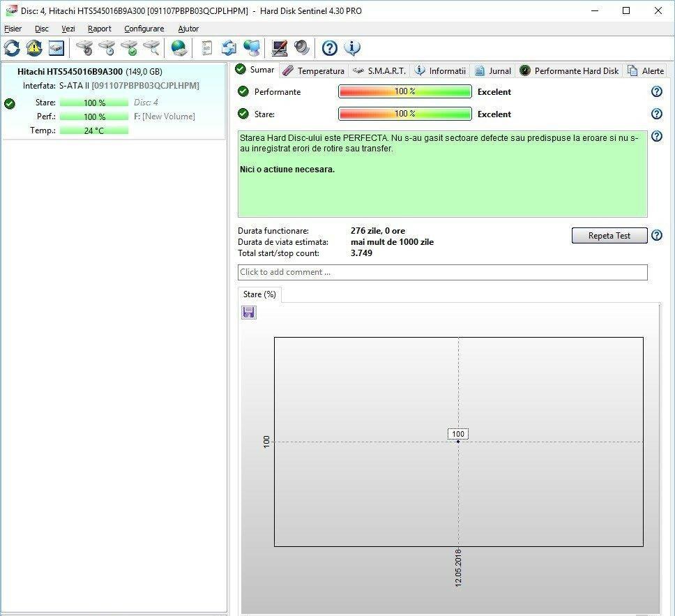Click the disk with magnifier toolbar icon
This screenshot has width=675, height=616.
coord(151,48)
